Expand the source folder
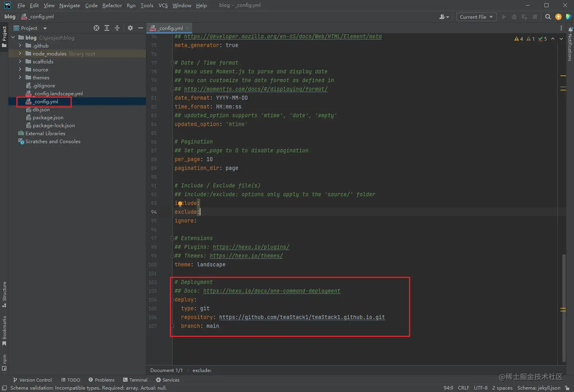 tap(20, 69)
